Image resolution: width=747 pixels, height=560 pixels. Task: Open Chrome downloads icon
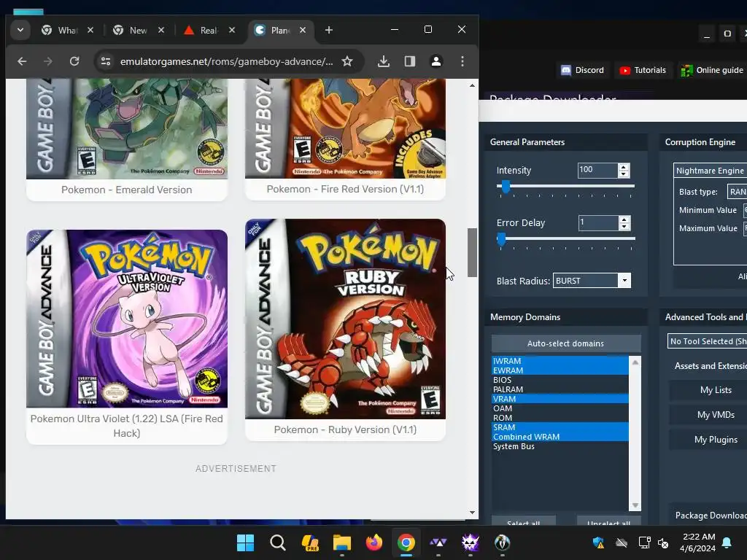(384, 61)
